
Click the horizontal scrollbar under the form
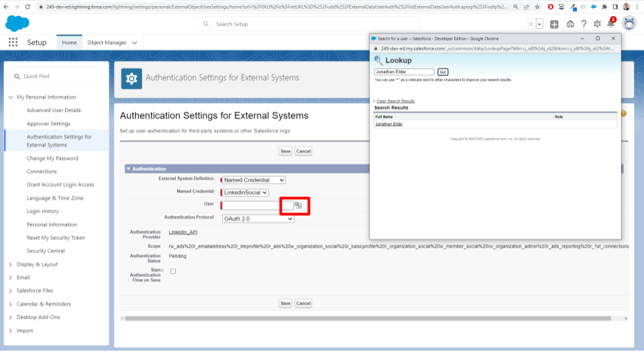tap(368, 318)
